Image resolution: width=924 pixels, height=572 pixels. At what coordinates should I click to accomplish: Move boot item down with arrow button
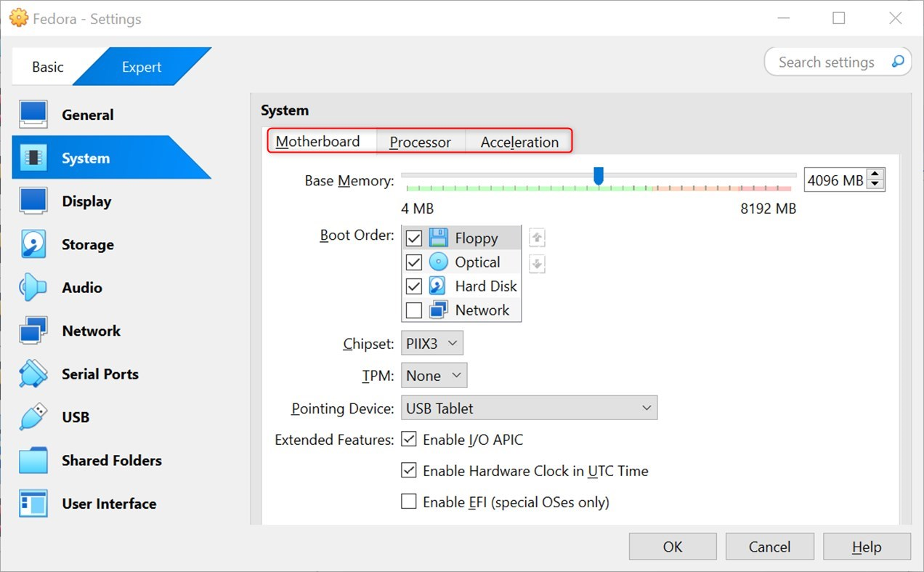point(537,263)
